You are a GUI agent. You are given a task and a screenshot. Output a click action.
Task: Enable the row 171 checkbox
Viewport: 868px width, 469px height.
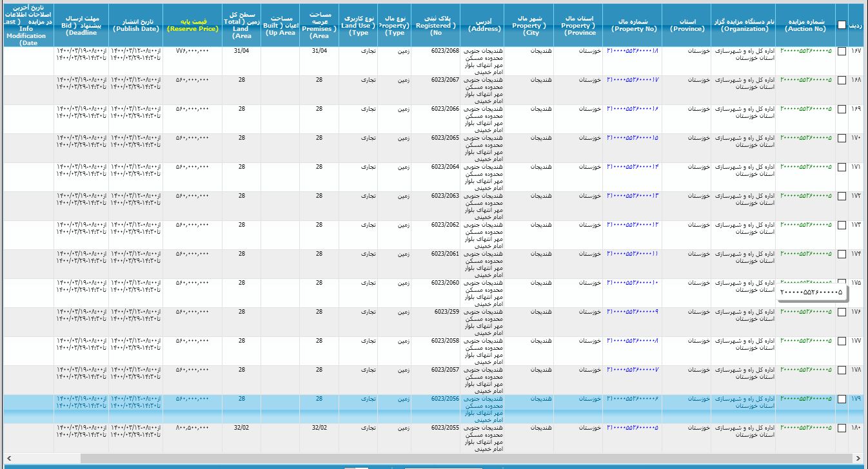[x=842, y=167]
